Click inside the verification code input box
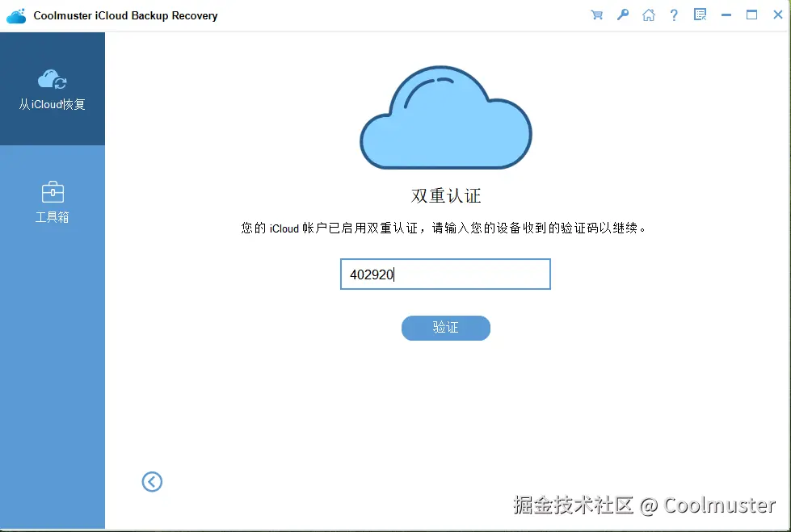The width and height of the screenshot is (791, 532). point(445,274)
